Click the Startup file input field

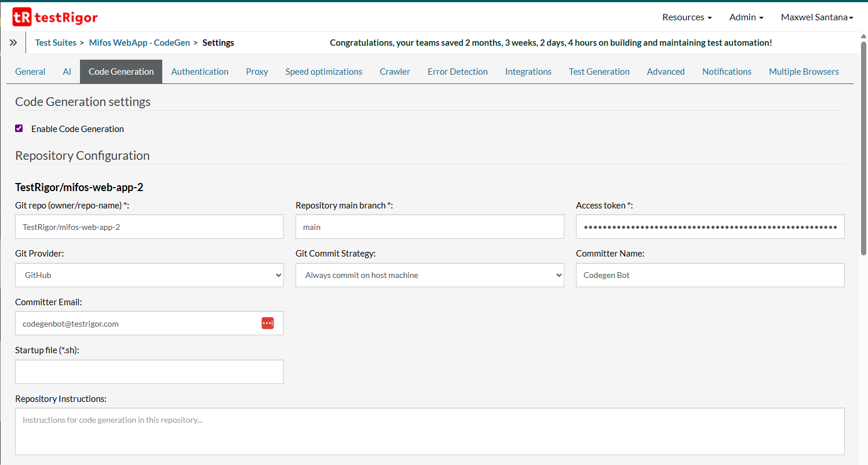tap(149, 372)
